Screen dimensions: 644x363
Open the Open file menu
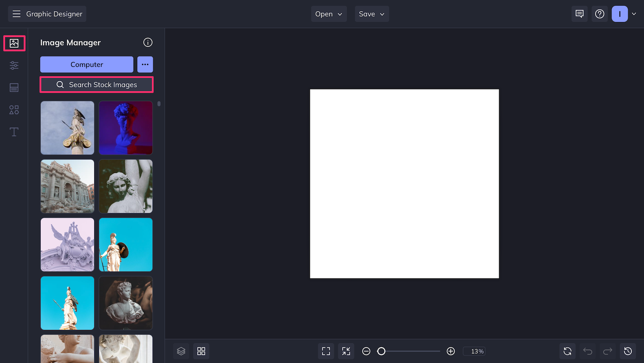(328, 14)
